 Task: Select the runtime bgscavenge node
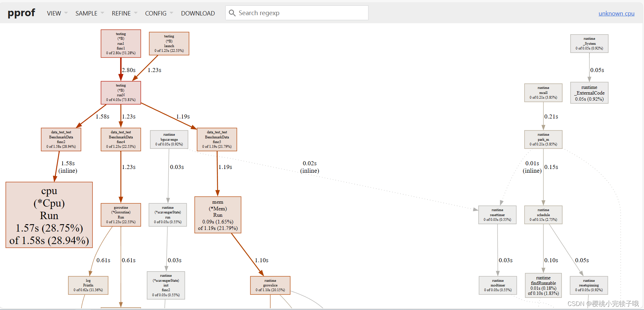pos(169,139)
